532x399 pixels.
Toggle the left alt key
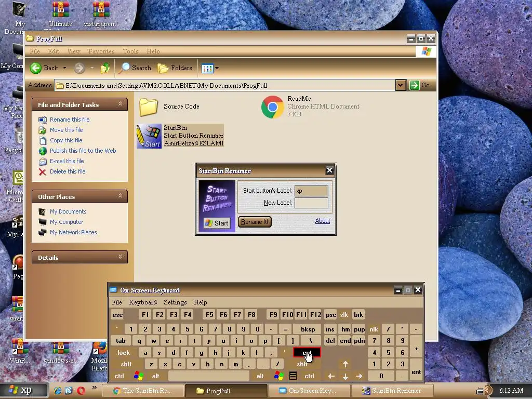click(x=155, y=376)
